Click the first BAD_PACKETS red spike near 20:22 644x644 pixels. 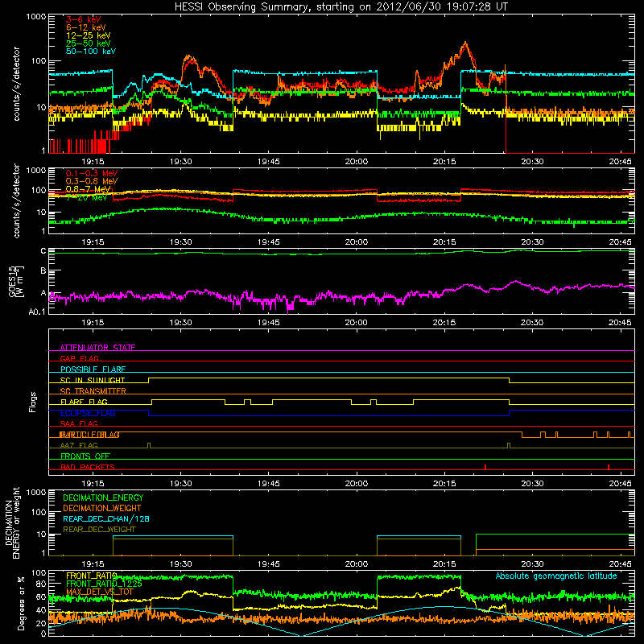pyautogui.click(x=485, y=467)
